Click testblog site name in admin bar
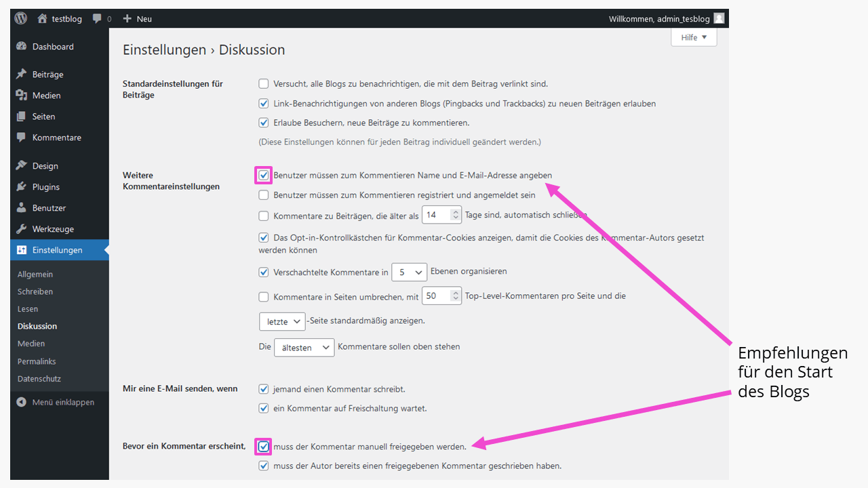Screen dimensions: 868x488 pyautogui.click(x=67, y=19)
